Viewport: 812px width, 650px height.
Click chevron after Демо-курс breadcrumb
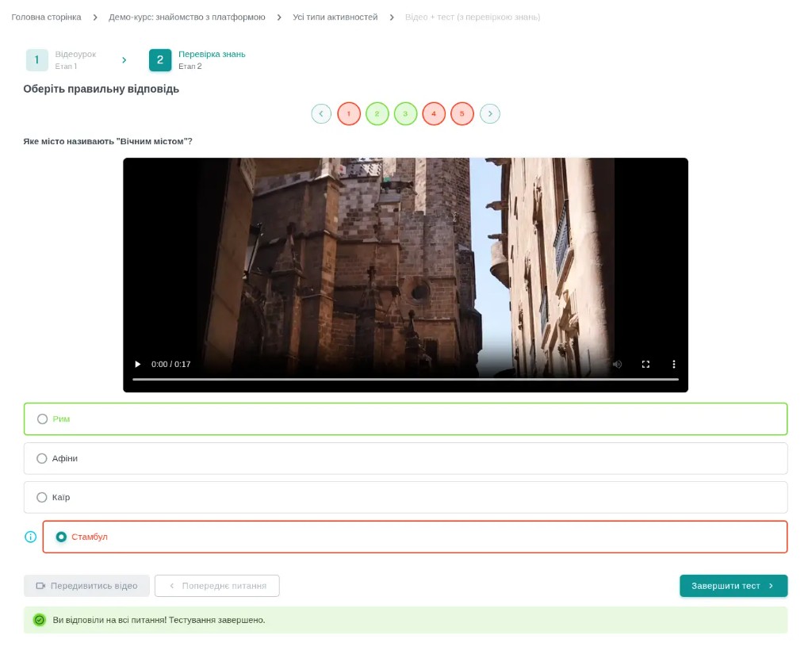pyautogui.click(x=279, y=17)
